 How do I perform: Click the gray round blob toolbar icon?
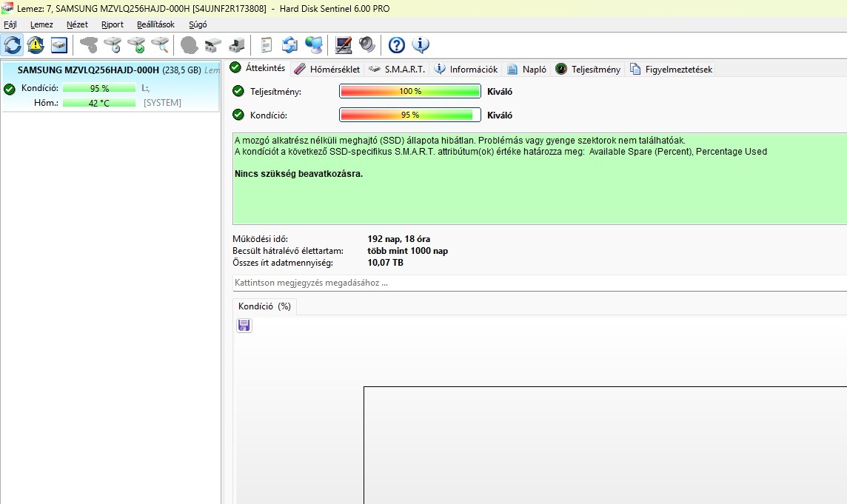[x=189, y=45]
